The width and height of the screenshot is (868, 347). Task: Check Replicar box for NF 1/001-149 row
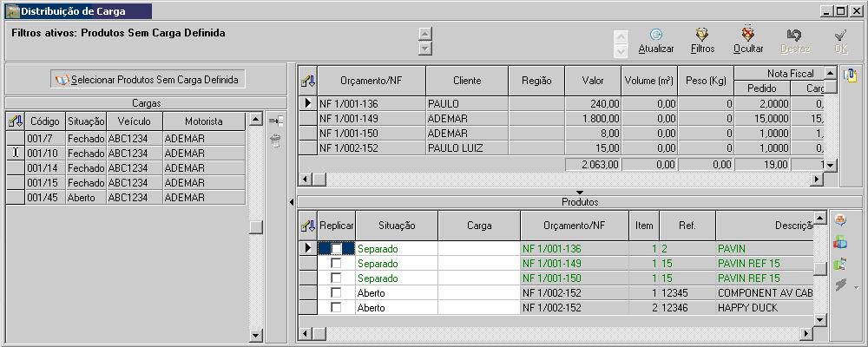coord(336,264)
